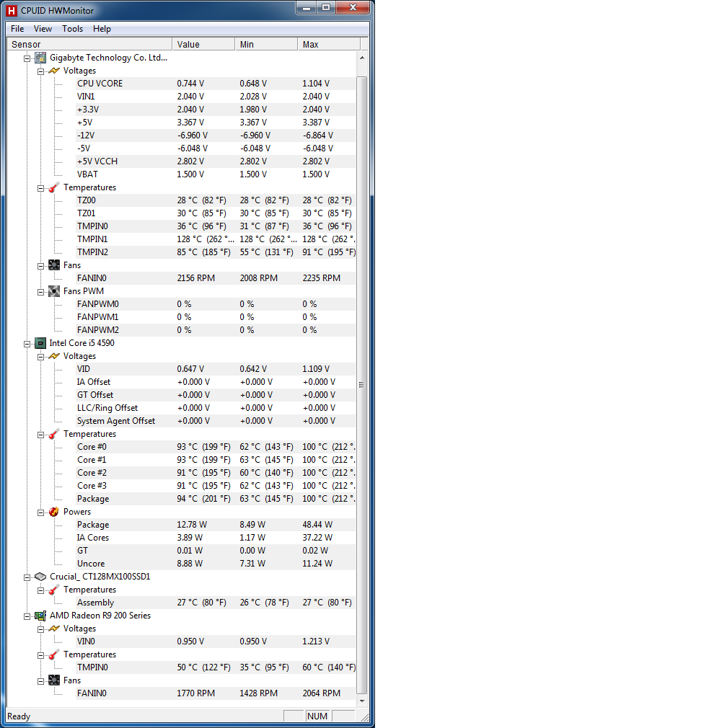Click the Max column header
Image resolution: width=727 pixels, height=728 pixels.
pyautogui.click(x=329, y=44)
